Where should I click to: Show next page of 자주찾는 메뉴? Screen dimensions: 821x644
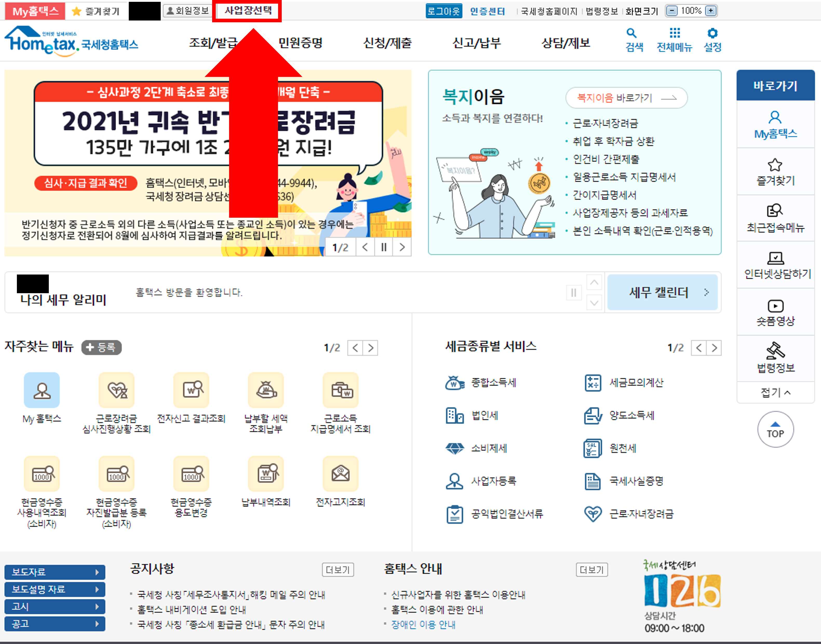371,348
